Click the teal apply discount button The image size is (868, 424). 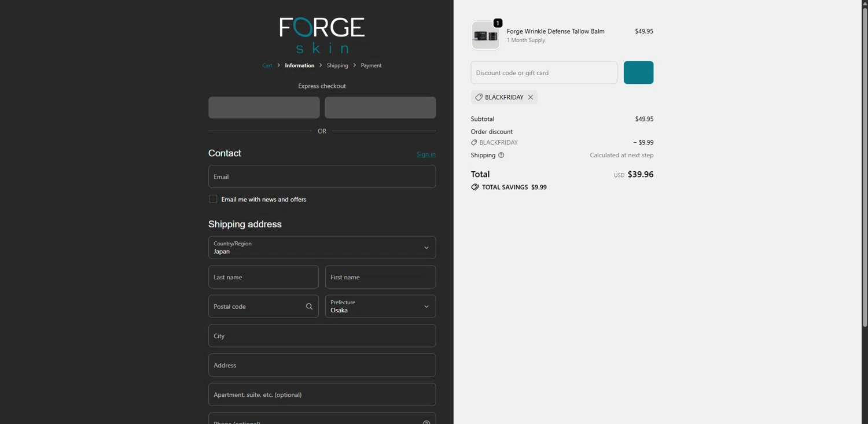638,72
